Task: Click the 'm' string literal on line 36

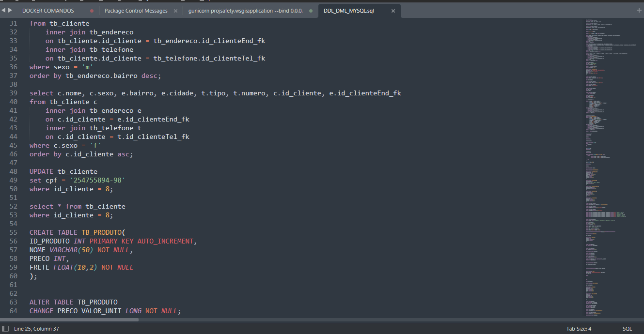Action: point(87,67)
